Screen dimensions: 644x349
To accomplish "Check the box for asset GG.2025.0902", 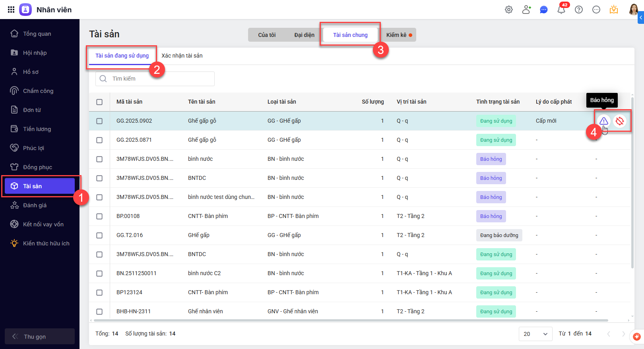I will click(x=99, y=121).
